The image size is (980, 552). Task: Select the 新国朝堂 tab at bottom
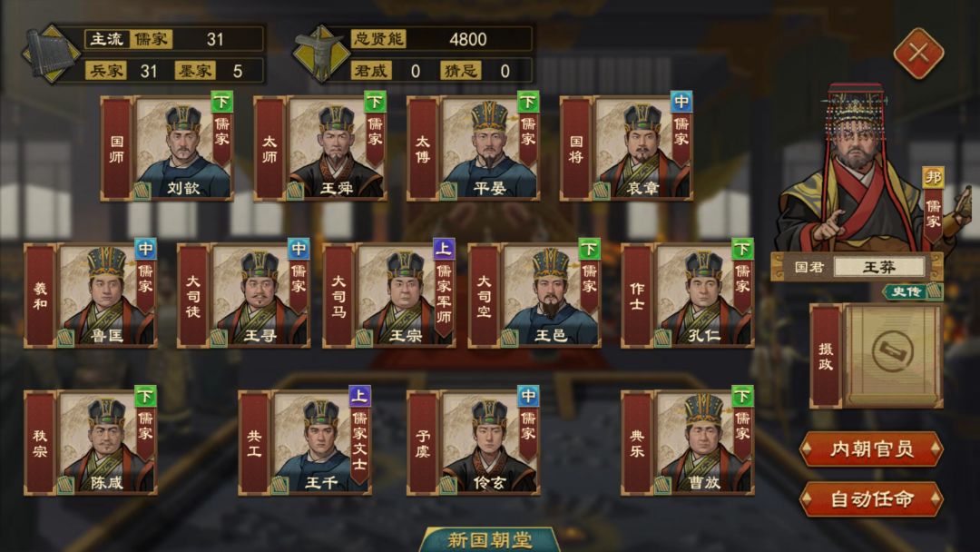[x=489, y=540]
